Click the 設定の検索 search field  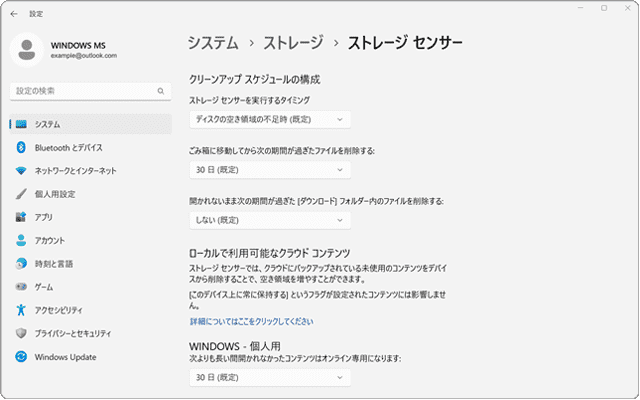[91, 91]
